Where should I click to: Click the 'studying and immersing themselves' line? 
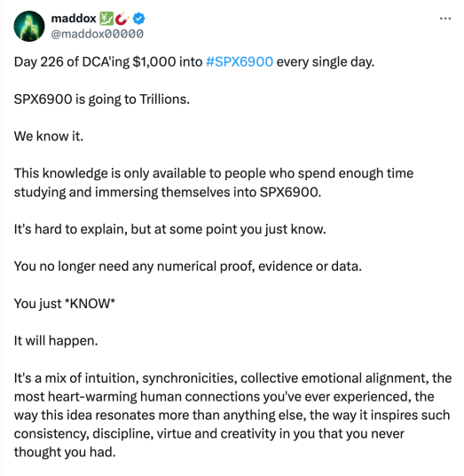(x=168, y=192)
